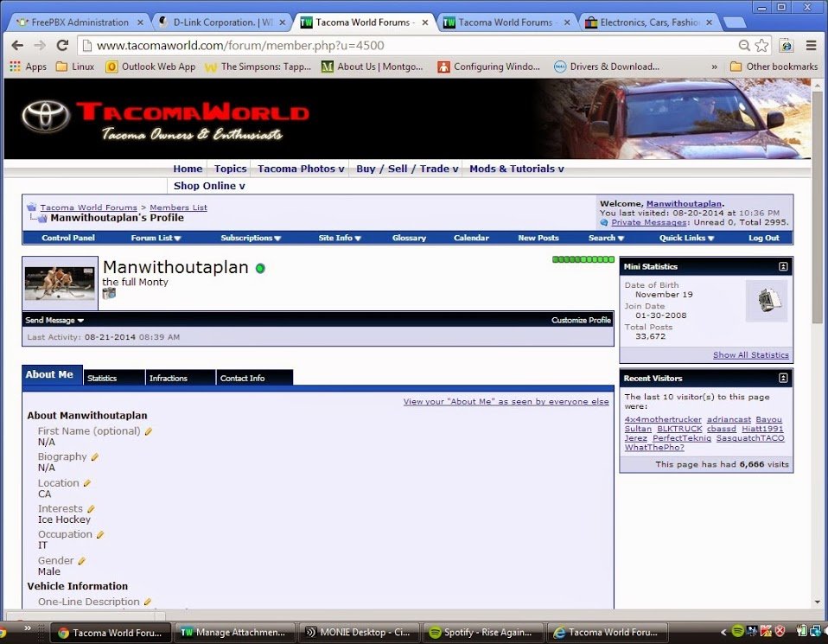This screenshot has height=644, width=828.
Task: Select the Contact Info tab
Action: (254, 378)
